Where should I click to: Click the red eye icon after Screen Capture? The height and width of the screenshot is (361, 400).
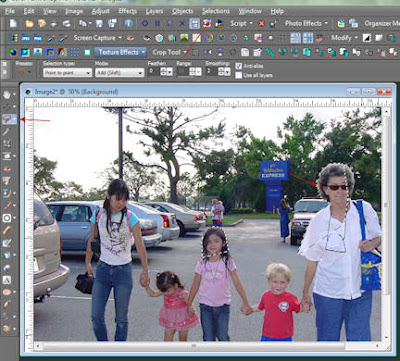pyautogui.click(x=130, y=38)
